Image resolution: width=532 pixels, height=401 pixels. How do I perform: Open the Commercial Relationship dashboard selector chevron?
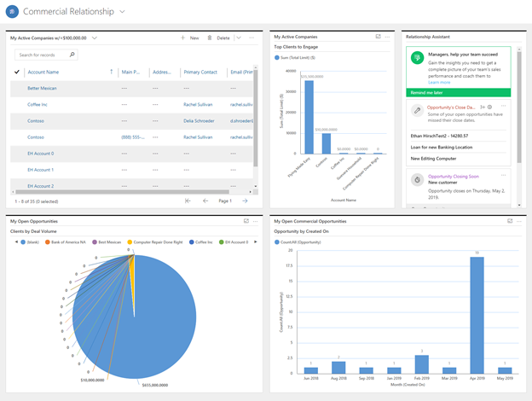coord(123,12)
